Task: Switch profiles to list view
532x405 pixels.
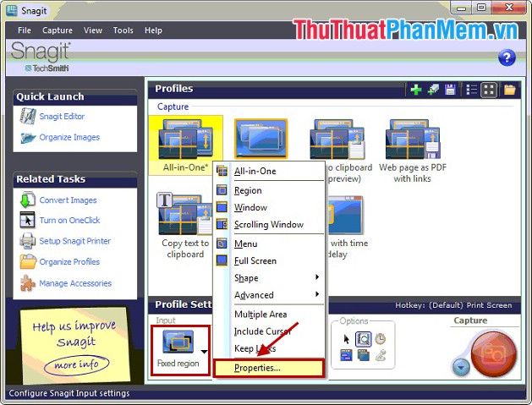Action: pos(472,90)
